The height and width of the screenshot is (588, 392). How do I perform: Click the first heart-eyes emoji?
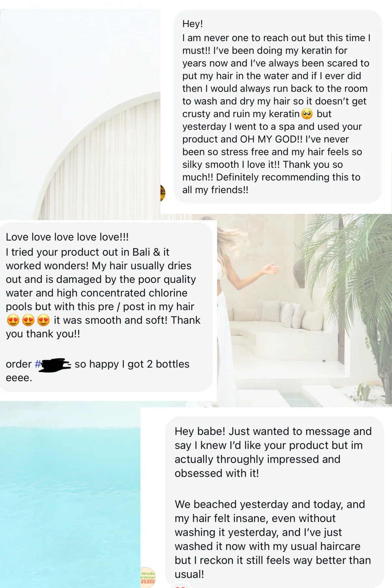(x=13, y=320)
